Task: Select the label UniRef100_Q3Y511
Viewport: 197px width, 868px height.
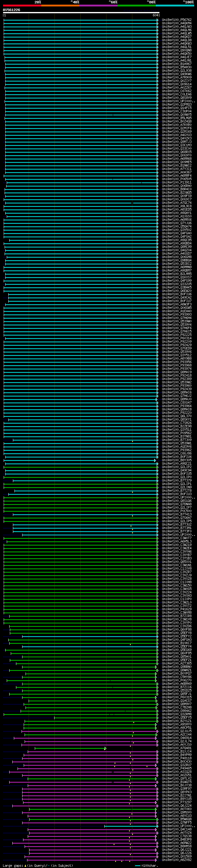Action: coord(177,430)
